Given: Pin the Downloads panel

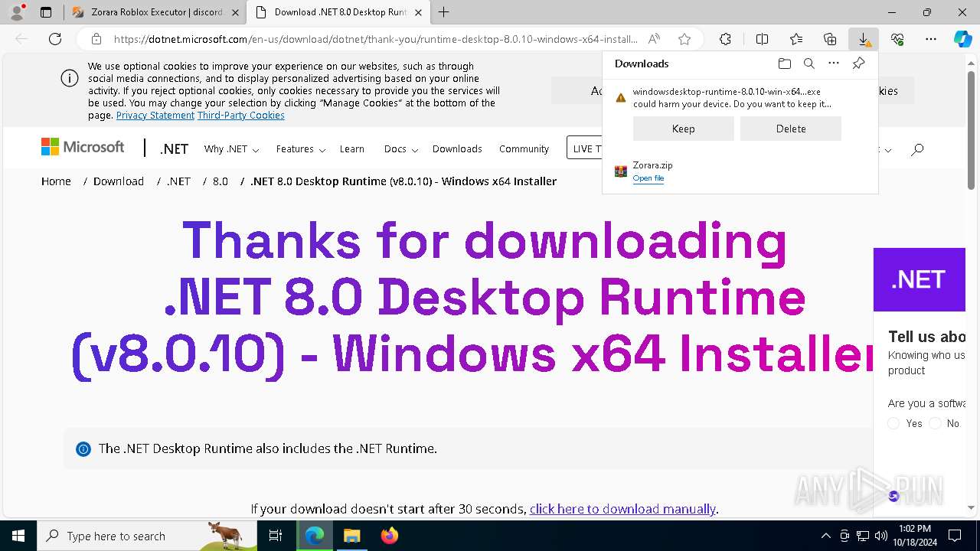Looking at the screenshot, I should point(858,64).
